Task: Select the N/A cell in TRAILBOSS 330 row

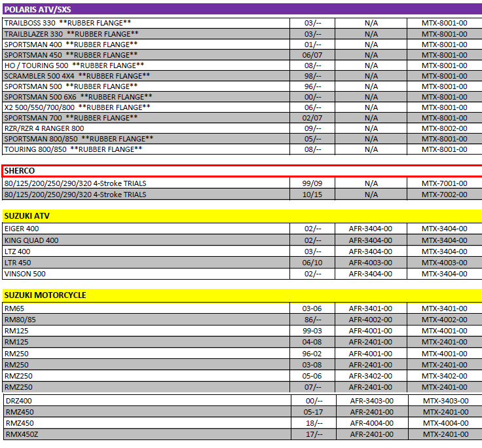Action: 371,23
